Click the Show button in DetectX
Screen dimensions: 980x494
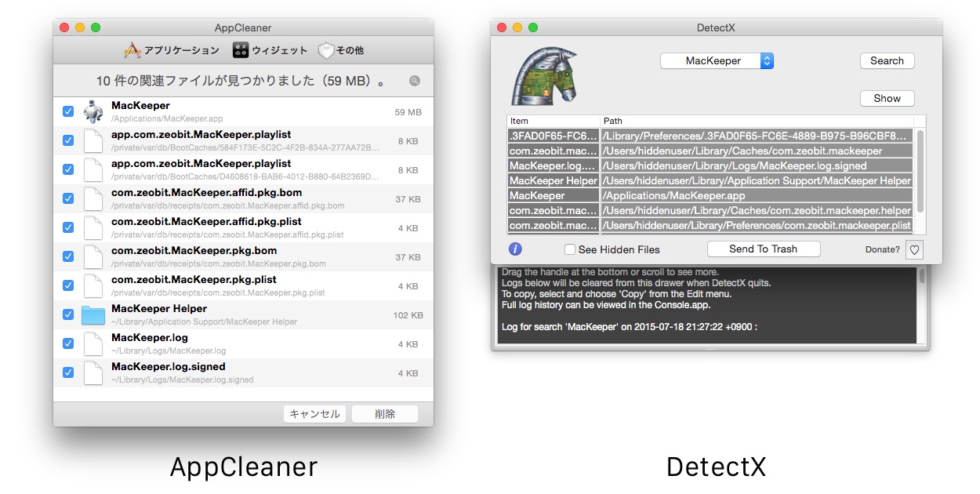coord(887,98)
